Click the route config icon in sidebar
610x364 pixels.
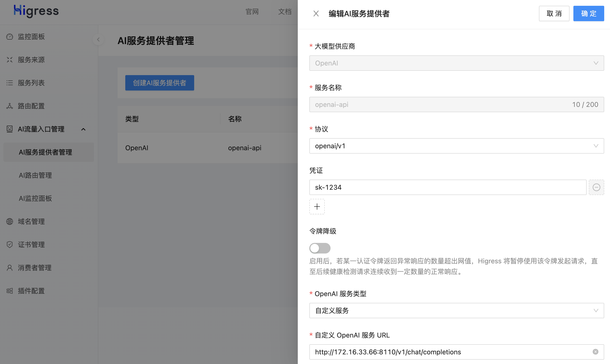pos(10,106)
